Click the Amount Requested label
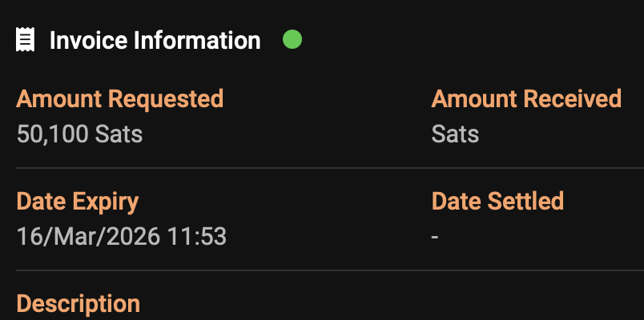 tap(119, 99)
